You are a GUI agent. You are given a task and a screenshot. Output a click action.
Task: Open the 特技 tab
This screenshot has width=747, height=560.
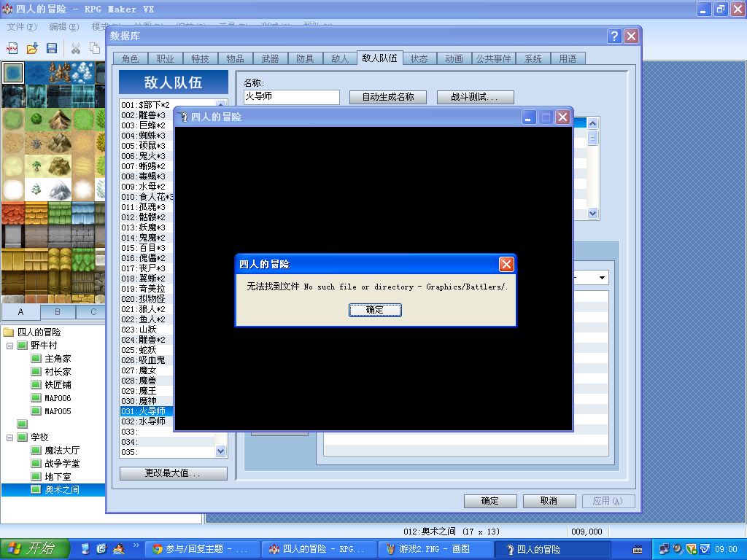click(x=200, y=58)
